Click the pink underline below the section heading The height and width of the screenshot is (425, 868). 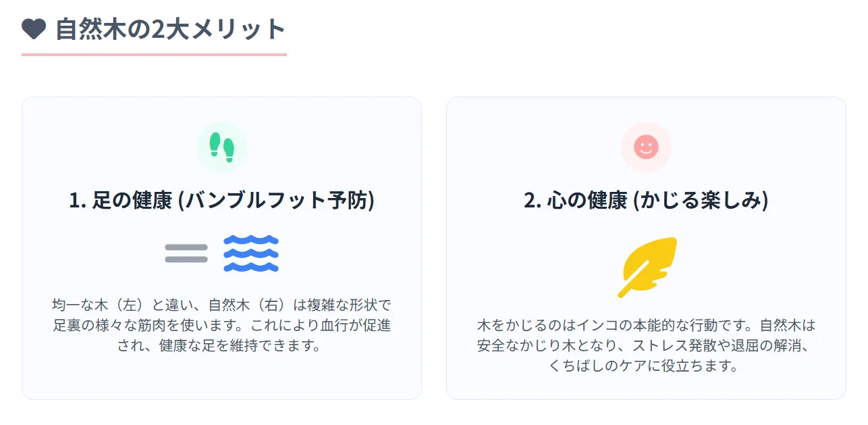pos(154,54)
